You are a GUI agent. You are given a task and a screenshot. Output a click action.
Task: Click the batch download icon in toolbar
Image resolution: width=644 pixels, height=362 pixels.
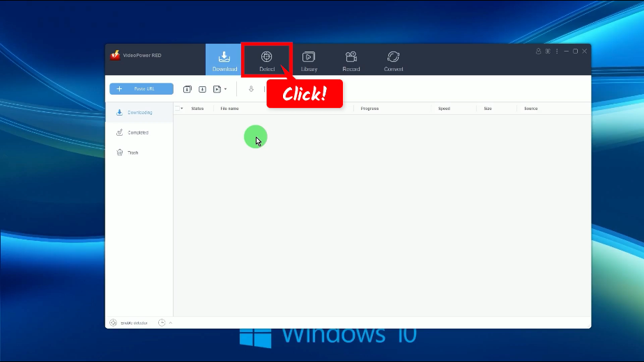187,89
